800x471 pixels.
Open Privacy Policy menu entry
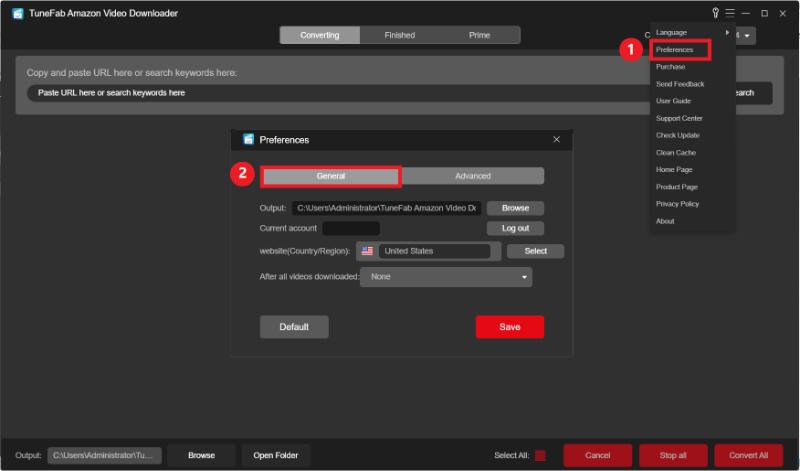click(677, 204)
